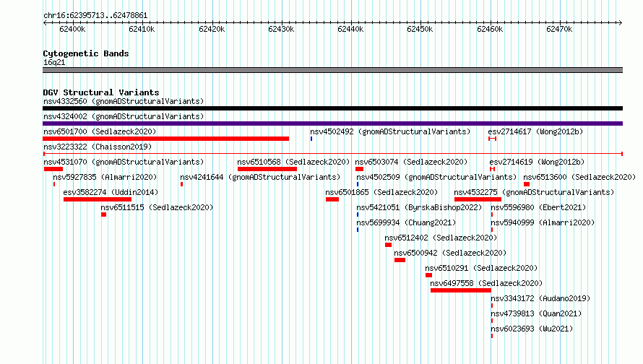643x364 pixels.
Task: Click nsv5940999 Almarri2020 label
Action: pos(543,222)
